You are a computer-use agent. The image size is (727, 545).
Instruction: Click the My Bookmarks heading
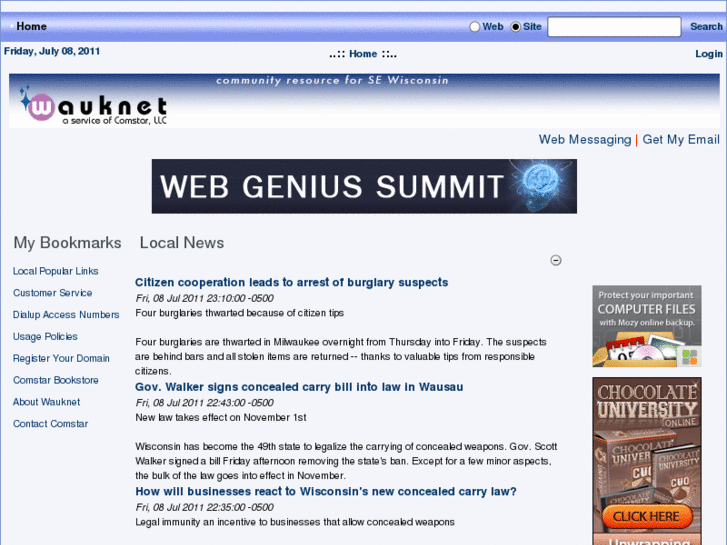[x=67, y=243]
